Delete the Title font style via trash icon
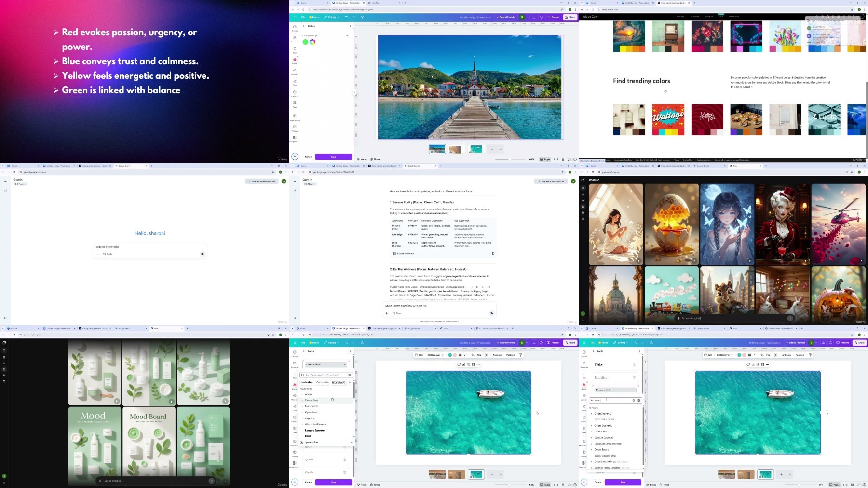868x488 pixels. click(634, 365)
